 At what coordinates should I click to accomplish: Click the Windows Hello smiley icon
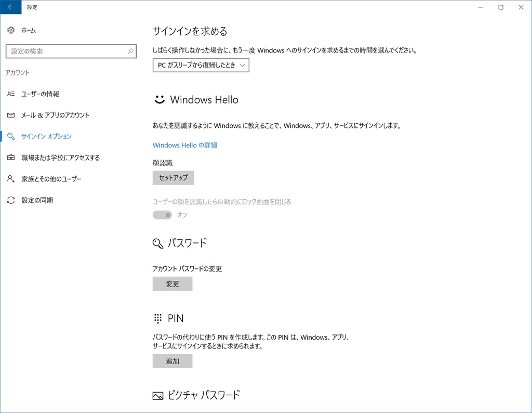pyautogui.click(x=159, y=99)
